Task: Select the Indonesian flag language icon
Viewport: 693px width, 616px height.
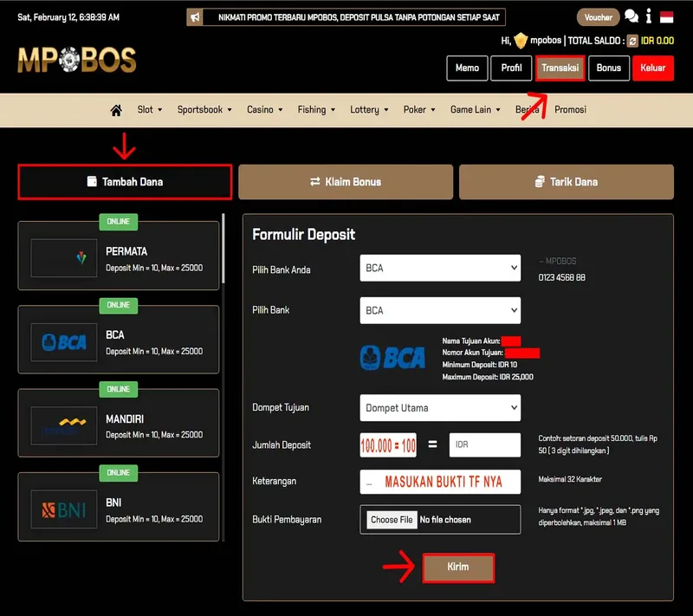Action: pos(666,17)
